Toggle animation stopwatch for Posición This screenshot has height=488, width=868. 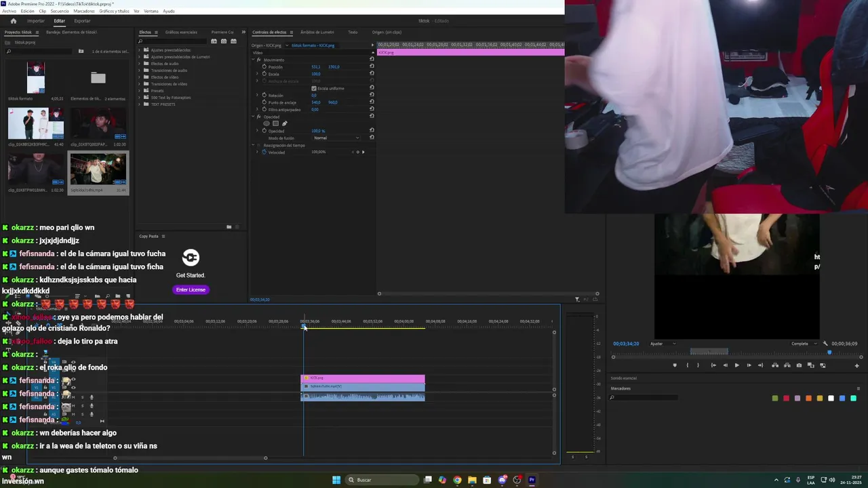[x=264, y=66]
